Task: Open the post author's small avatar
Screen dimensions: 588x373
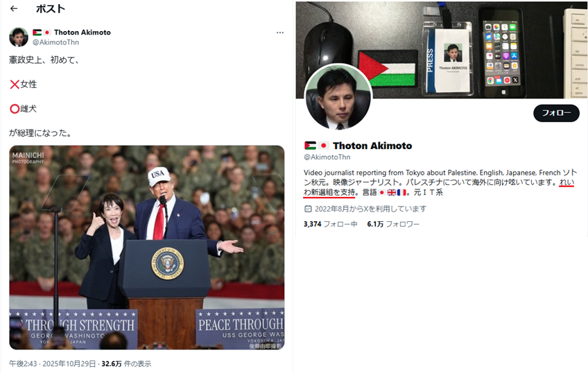Action: (18, 37)
